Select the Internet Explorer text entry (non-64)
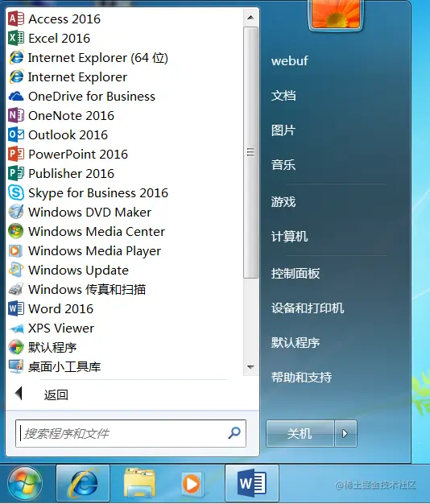Image resolution: width=430 pixels, height=504 pixels. tap(77, 77)
